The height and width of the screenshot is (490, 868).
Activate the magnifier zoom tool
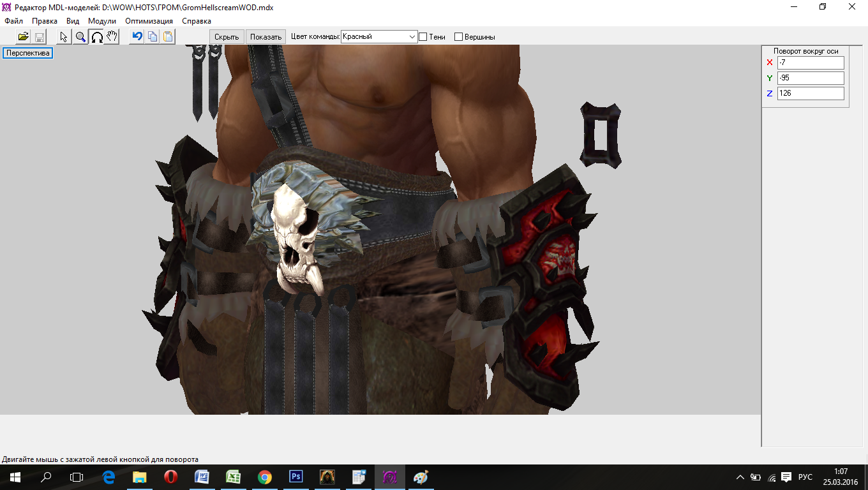80,36
